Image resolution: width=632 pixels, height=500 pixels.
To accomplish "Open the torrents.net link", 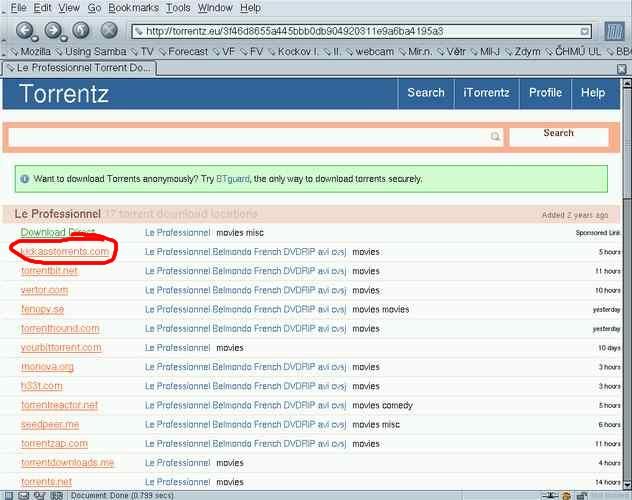I will (x=46, y=482).
